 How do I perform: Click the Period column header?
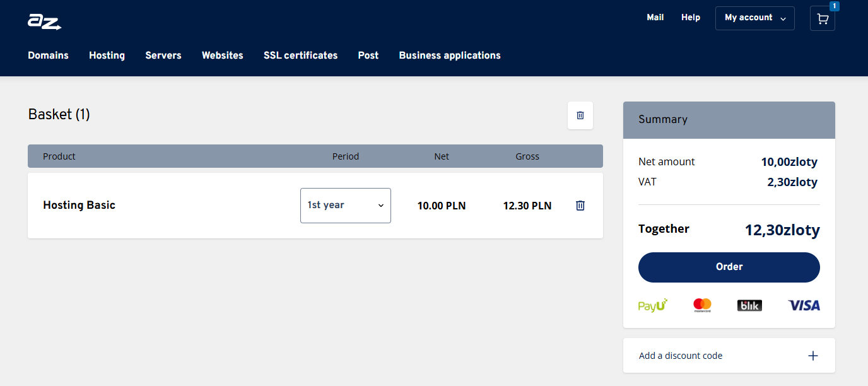(x=346, y=156)
